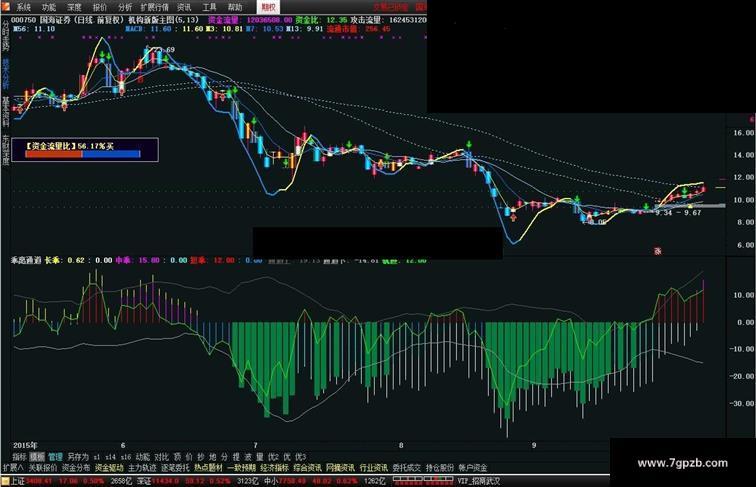Viewport: 756px width, 487px height.
Task: Open the 持仓股份 tab
Action: 440,468
